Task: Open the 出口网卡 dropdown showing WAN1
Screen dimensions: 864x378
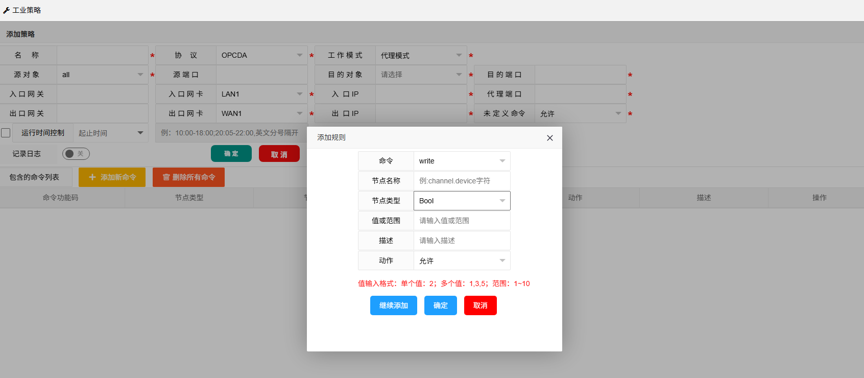Action: [x=262, y=114]
